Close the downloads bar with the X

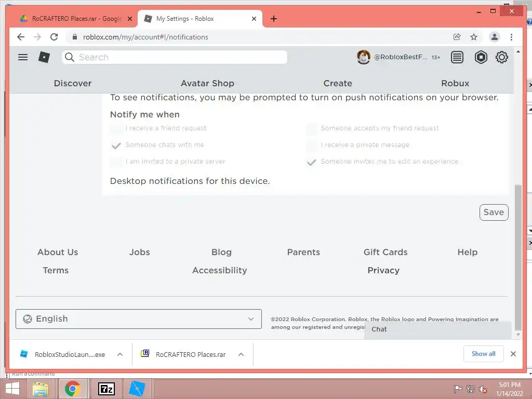[x=513, y=354]
